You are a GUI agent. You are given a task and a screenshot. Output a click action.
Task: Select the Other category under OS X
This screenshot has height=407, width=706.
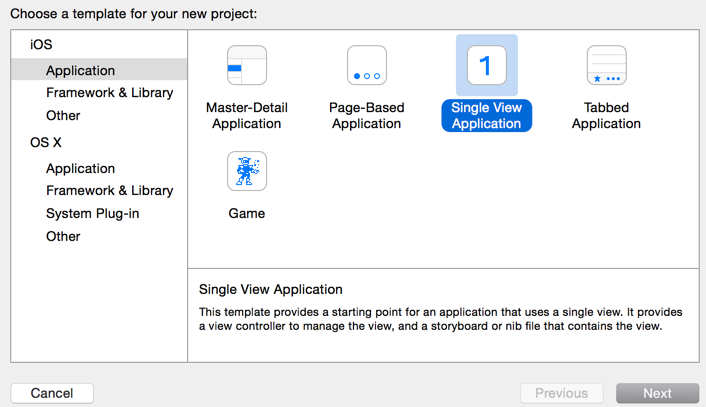[63, 236]
